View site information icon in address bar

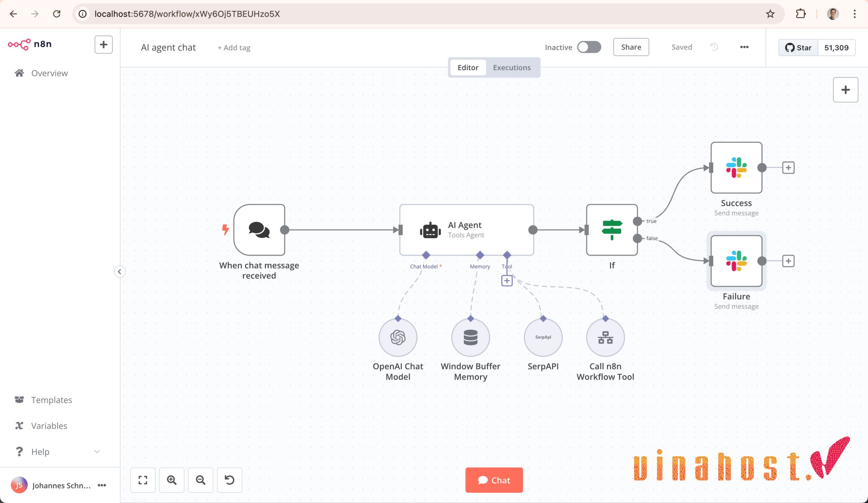(x=83, y=14)
